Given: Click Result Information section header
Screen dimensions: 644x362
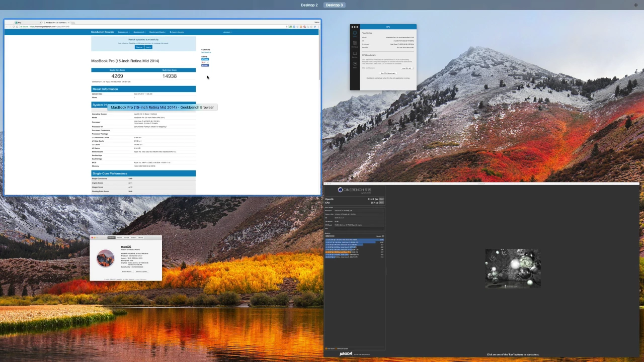Looking at the screenshot, I should click(143, 89).
